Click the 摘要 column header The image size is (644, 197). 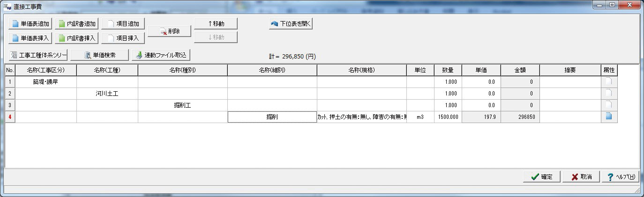point(570,70)
